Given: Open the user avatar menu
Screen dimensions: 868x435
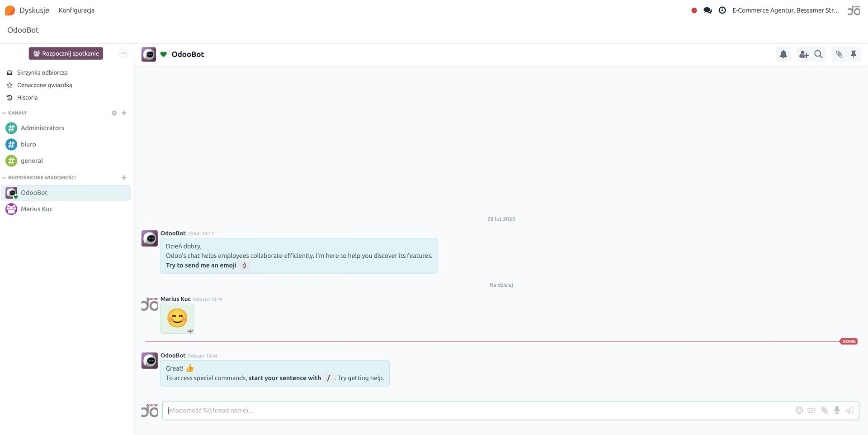Looking at the screenshot, I should pyautogui.click(x=854, y=10).
